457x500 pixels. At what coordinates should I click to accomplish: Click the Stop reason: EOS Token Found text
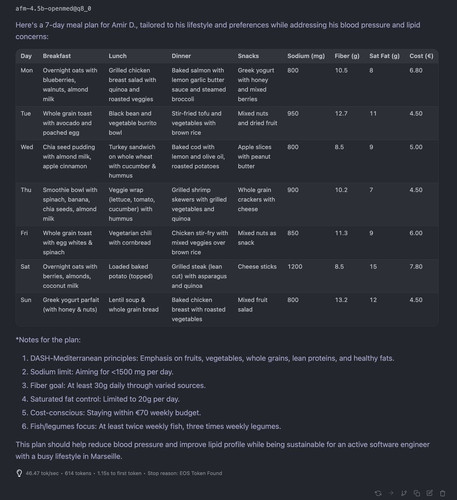click(185, 473)
